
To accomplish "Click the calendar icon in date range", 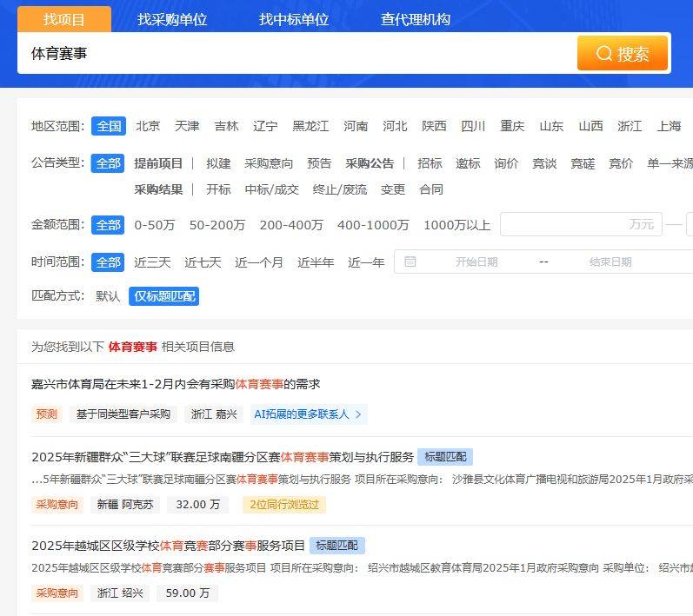I will click(x=410, y=262).
